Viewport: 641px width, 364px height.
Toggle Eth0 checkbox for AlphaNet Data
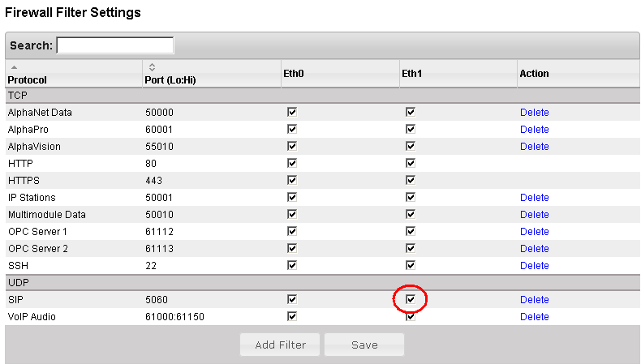click(292, 112)
